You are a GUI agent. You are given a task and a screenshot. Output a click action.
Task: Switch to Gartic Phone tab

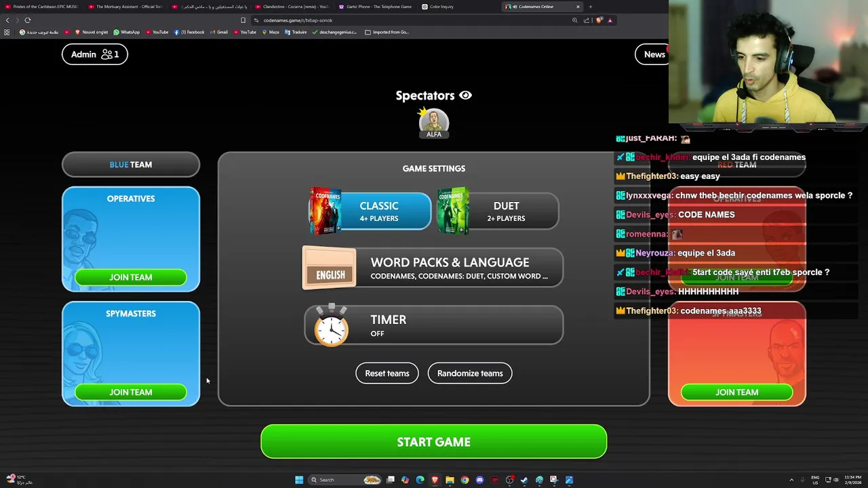375,7
